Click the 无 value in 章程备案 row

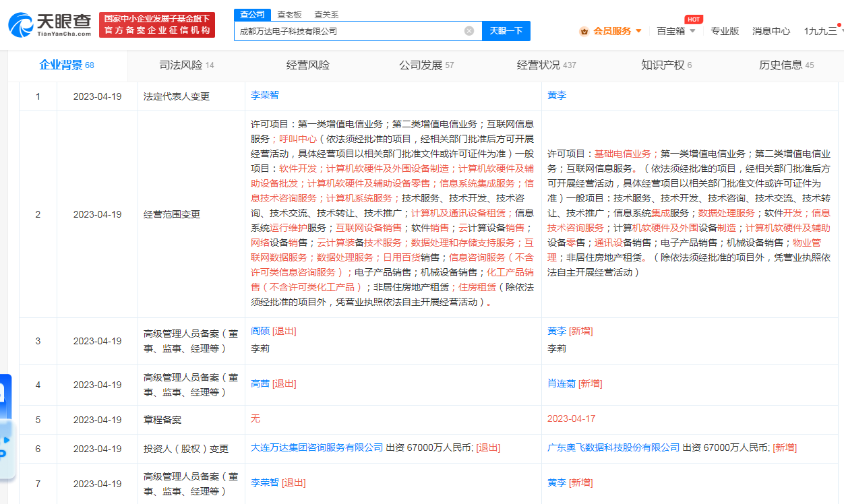click(x=255, y=418)
